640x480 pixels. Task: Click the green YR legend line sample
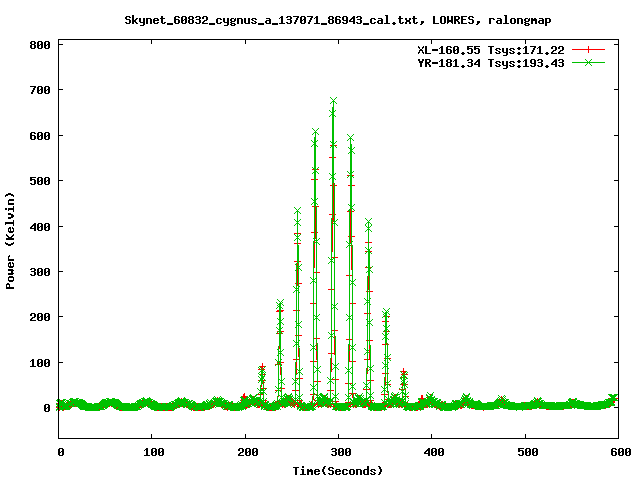(588, 62)
